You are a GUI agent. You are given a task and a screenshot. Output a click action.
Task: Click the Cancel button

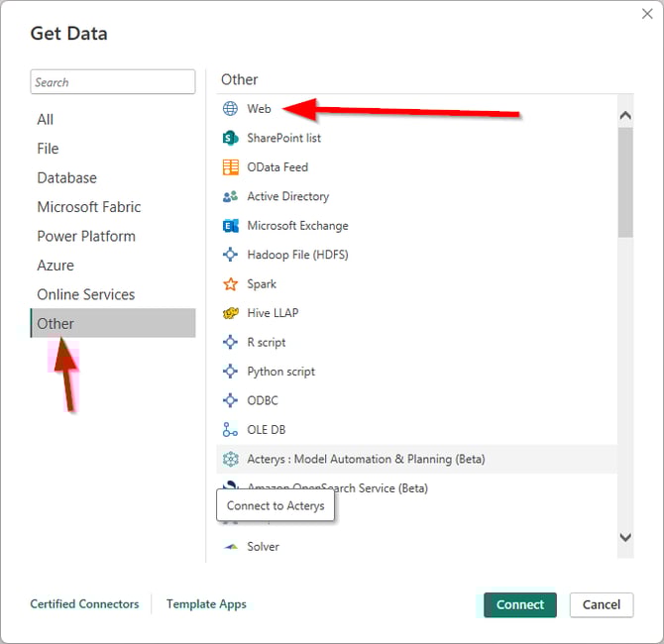coord(602,604)
